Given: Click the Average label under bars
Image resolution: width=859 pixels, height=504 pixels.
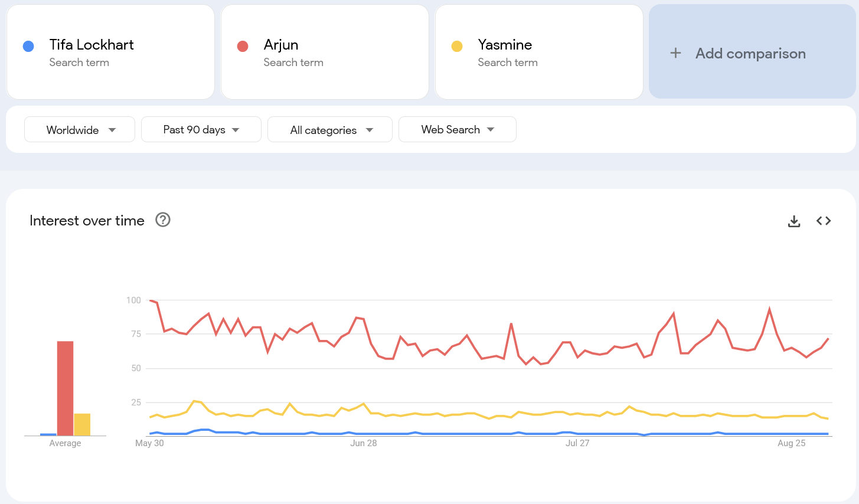Looking at the screenshot, I should pos(66,443).
